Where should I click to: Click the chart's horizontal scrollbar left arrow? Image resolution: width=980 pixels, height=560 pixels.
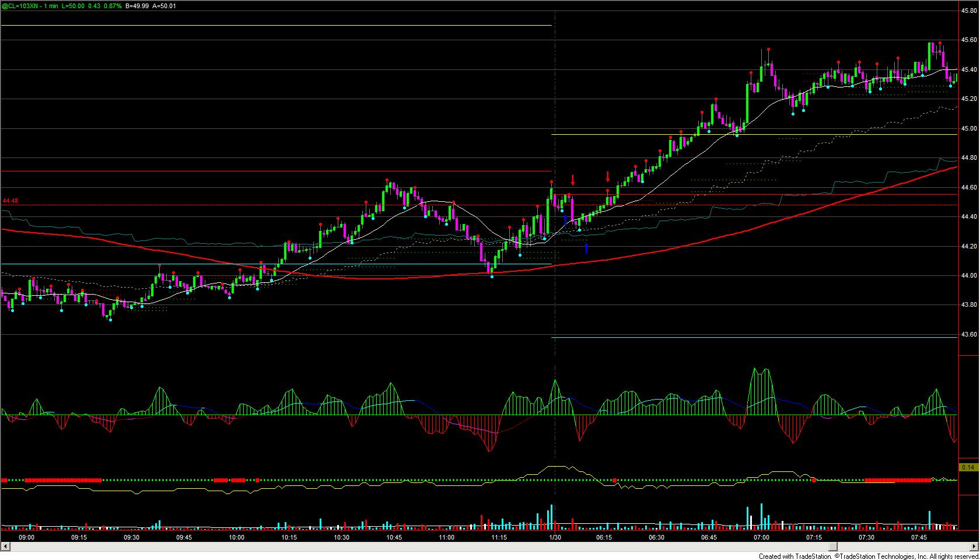5,547
